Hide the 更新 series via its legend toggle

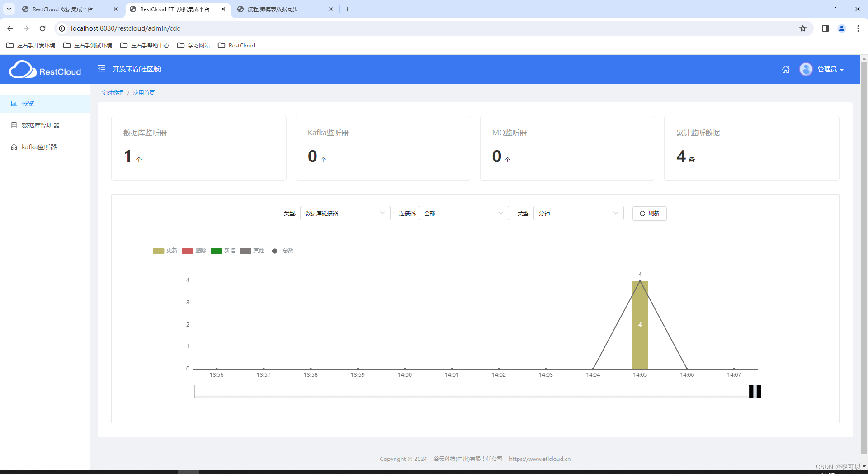165,251
